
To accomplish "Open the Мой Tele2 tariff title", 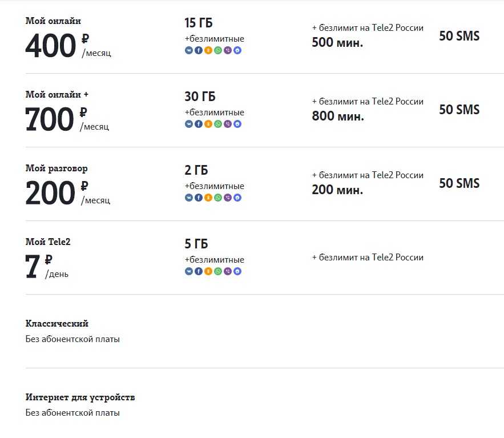I will coord(48,242).
